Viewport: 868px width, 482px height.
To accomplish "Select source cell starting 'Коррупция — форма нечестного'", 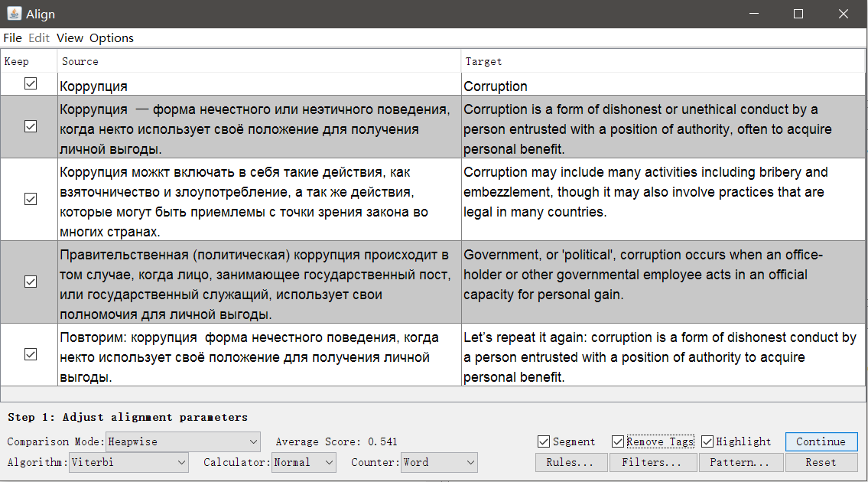I will [259, 127].
